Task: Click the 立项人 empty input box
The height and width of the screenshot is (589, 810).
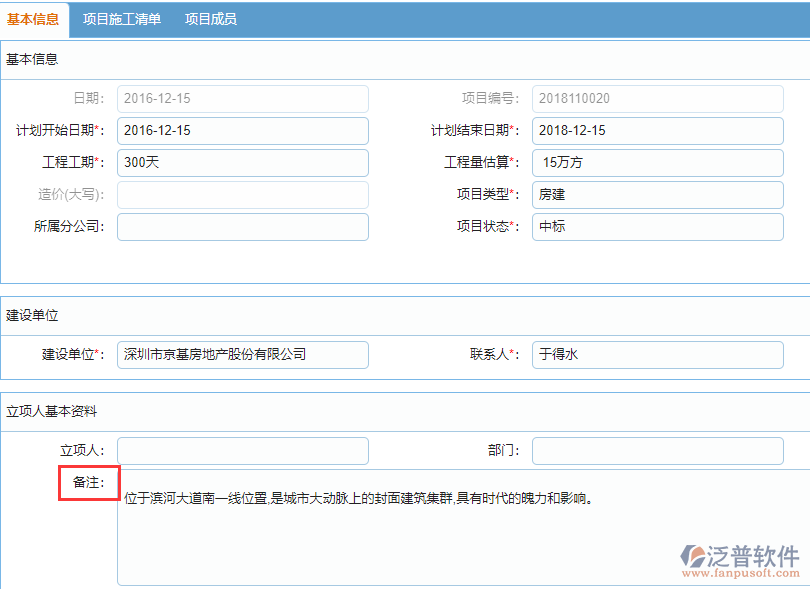Action: pyautogui.click(x=241, y=450)
